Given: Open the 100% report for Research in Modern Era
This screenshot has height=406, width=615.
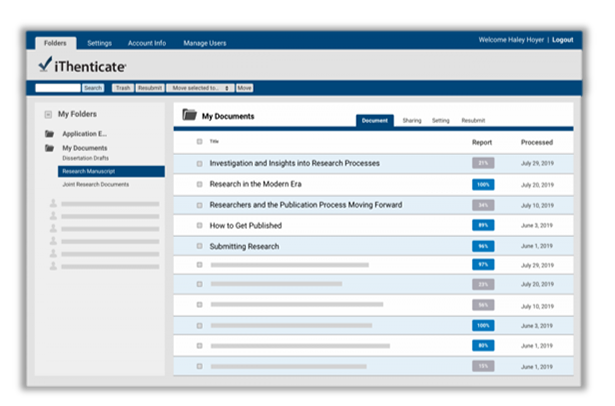Looking at the screenshot, I should pyautogui.click(x=483, y=184).
